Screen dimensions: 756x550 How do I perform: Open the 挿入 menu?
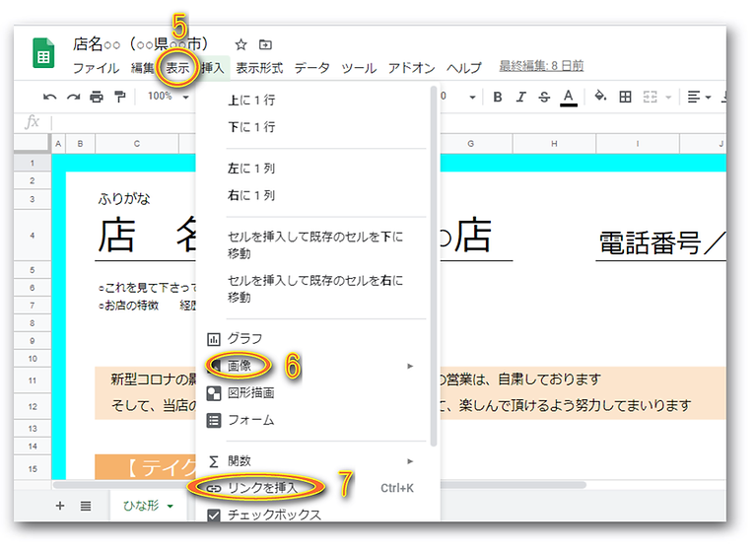[x=213, y=68]
